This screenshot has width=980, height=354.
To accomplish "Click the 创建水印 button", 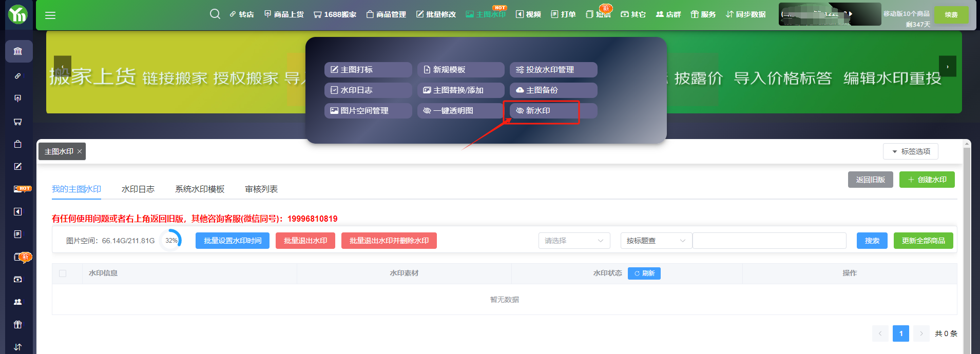I will [x=927, y=180].
